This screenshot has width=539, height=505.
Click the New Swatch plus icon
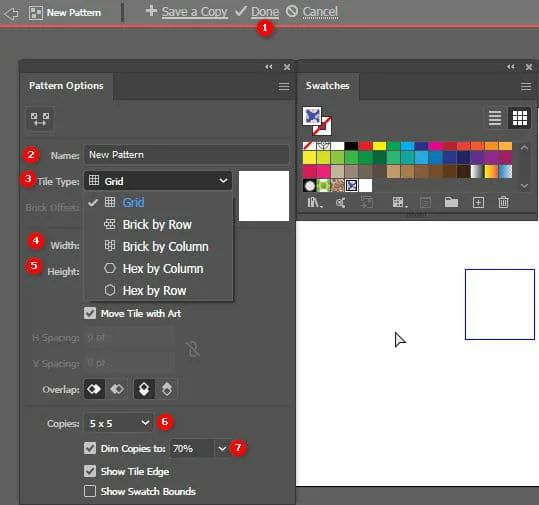coord(478,202)
